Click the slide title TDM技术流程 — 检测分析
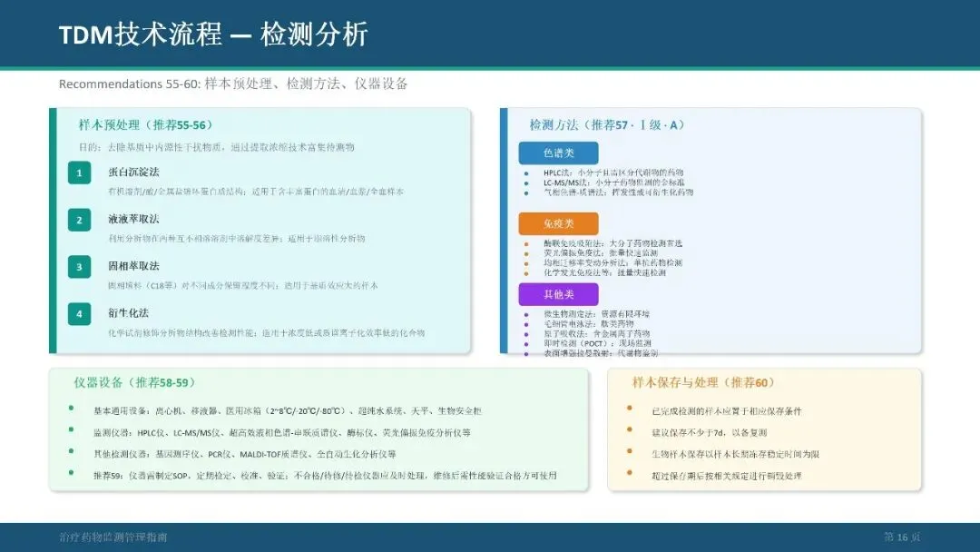This screenshot has width=980, height=552. click(x=214, y=34)
